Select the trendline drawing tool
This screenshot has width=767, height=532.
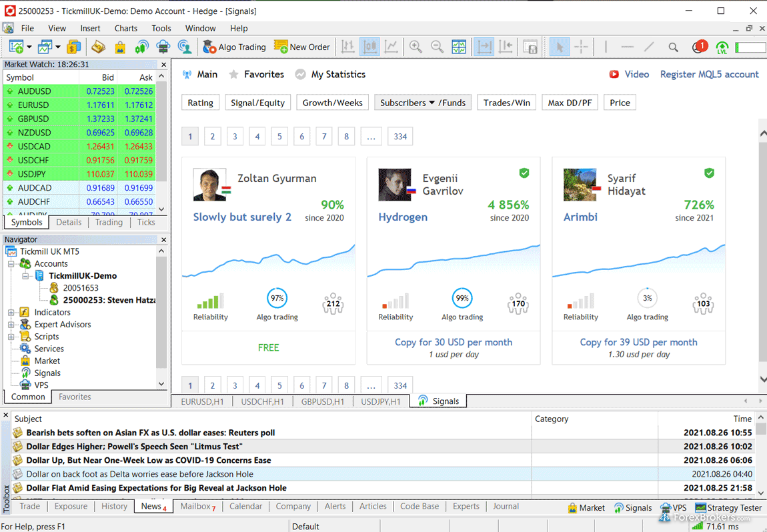point(649,47)
